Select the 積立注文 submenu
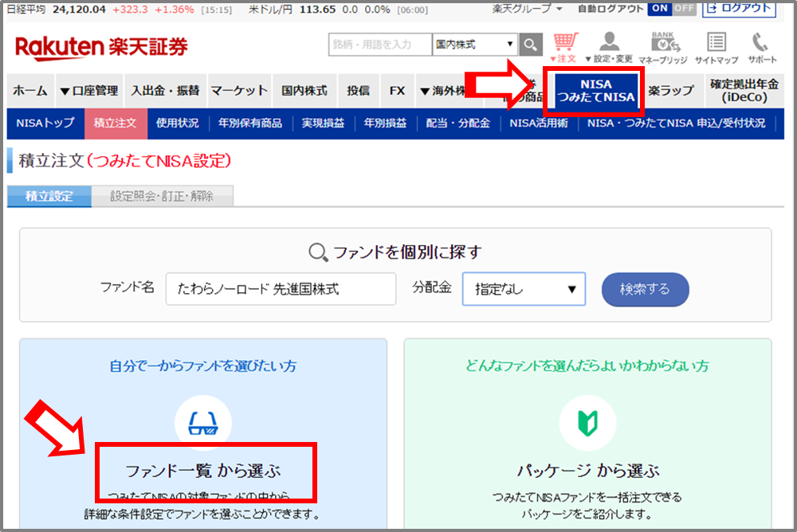This screenshot has width=797, height=532. [x=116, y=123]
